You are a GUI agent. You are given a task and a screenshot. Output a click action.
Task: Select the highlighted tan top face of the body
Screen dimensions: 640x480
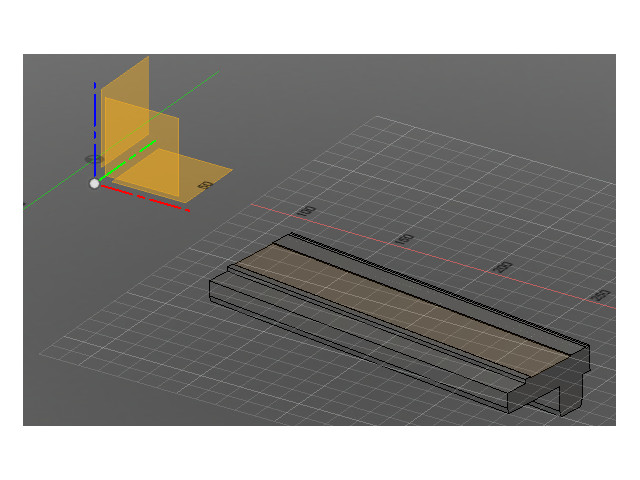402,309
